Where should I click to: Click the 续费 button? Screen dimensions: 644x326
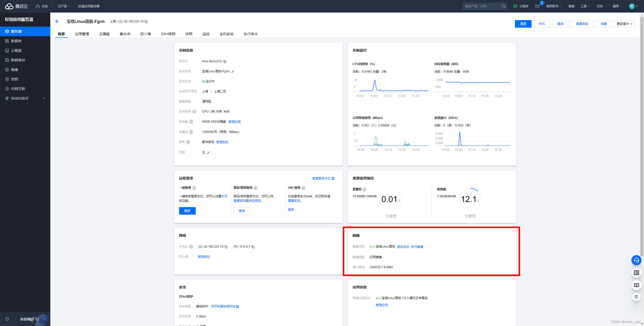tap(604, 24)
